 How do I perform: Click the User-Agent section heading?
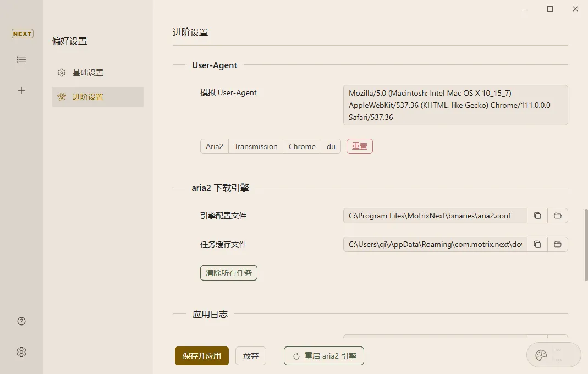215,65
